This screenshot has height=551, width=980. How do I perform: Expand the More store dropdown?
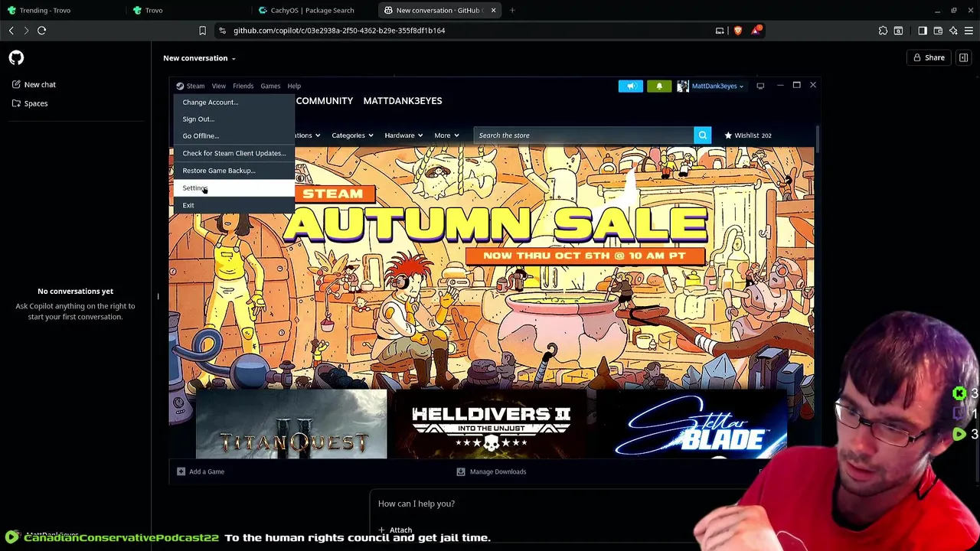click(446, 135)
